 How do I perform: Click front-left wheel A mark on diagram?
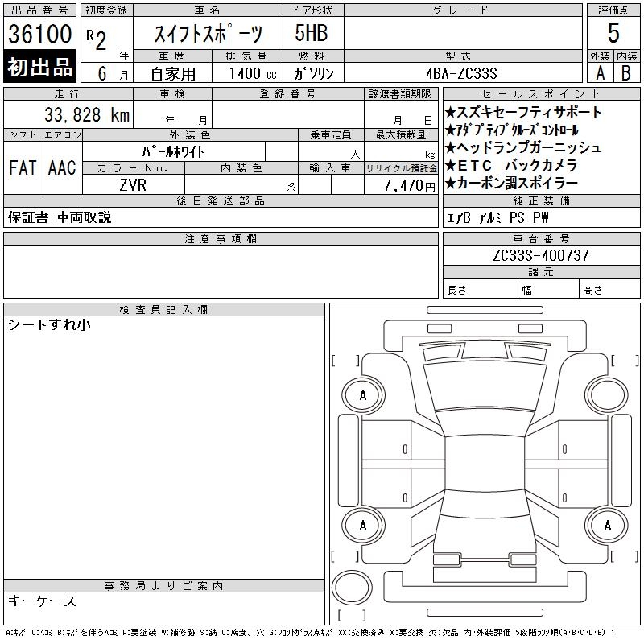tap(363, 395)
